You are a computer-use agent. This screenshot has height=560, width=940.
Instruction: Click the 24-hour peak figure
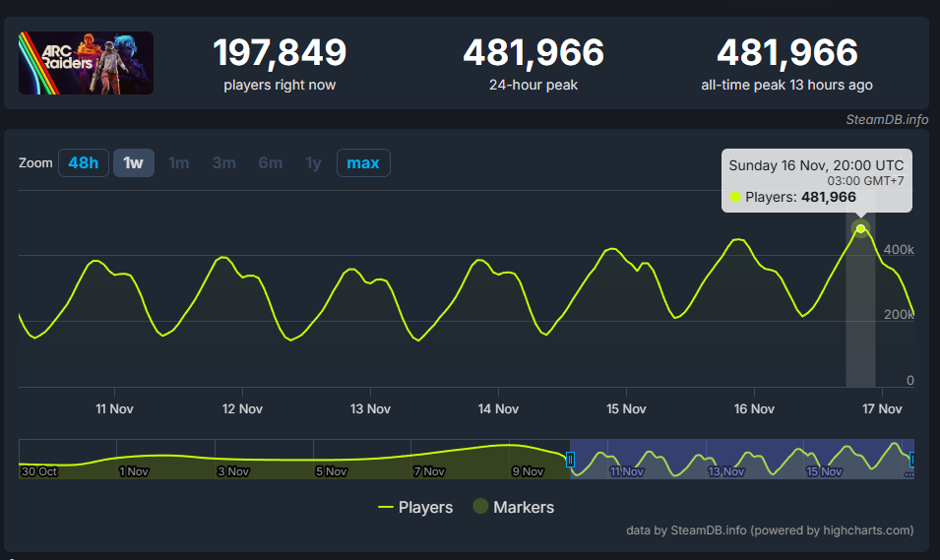click(x=533, y=52)
